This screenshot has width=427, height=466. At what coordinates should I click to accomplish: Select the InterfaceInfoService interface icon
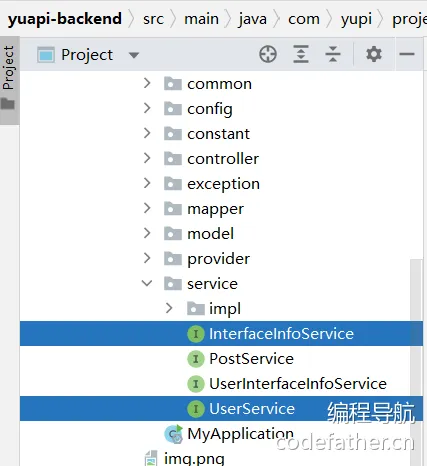pyautogui.click(x=196, y=334)
